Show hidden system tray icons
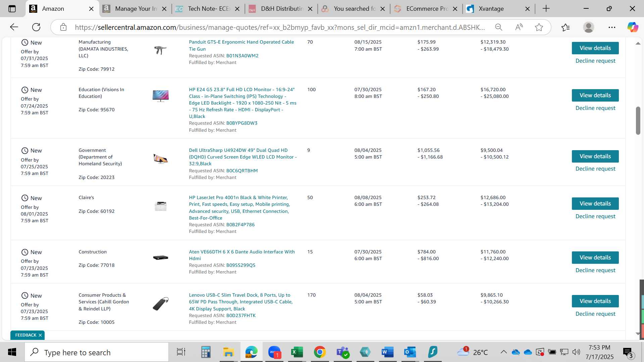Image resolution: width=644 pixels, height=362 pixels. tap(503, 352)
